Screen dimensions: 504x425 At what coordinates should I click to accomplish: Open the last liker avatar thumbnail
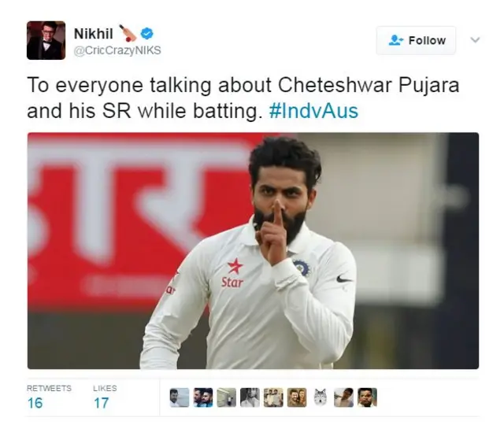click(x=368, y=397)
